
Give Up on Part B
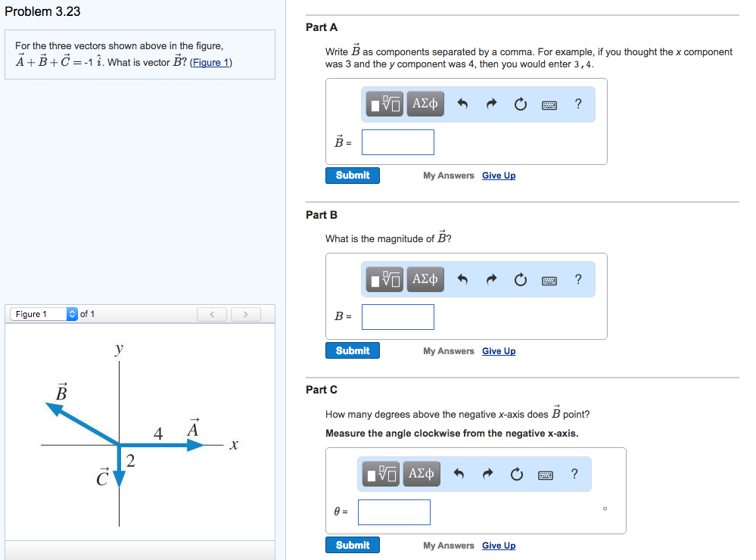(x=499, y=351)
